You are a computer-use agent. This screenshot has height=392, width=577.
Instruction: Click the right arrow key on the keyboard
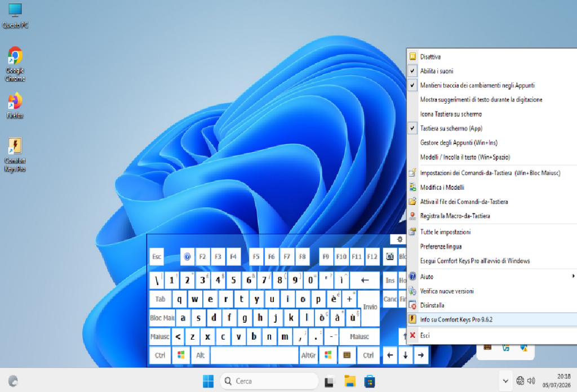(x=420, y=355)
